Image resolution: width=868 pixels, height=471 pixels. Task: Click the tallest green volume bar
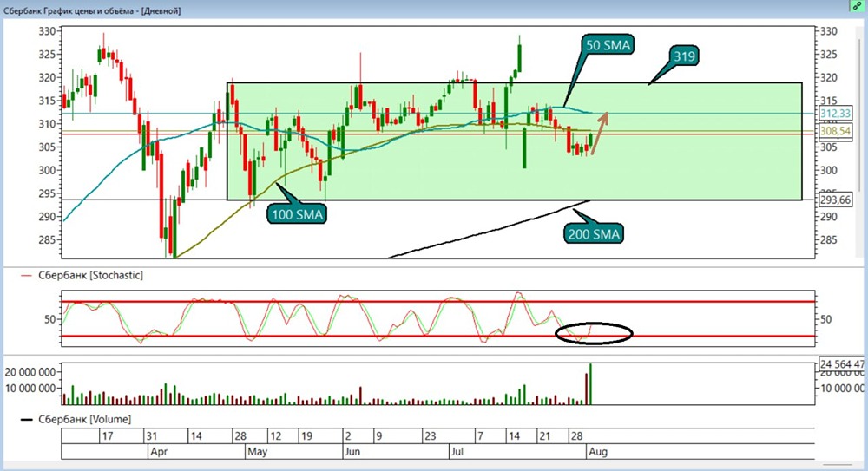coord(590,383)
